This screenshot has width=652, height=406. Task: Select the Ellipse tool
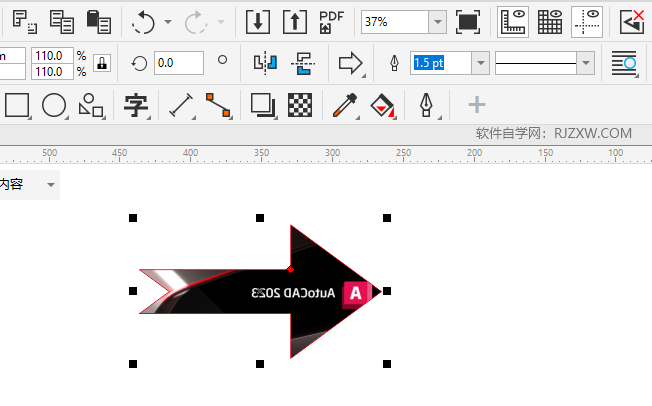tap(54, 105)
